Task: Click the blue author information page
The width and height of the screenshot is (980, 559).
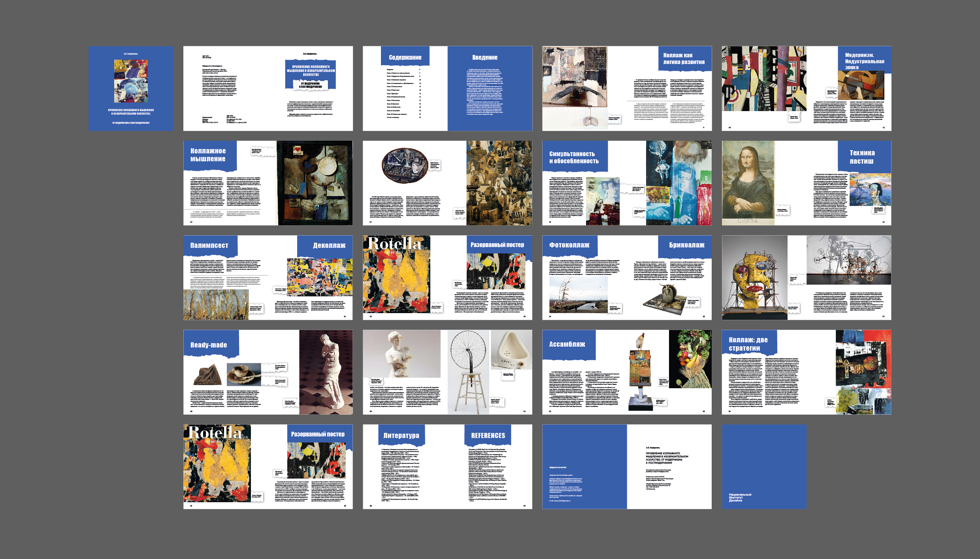Action: tap(584, 466)
